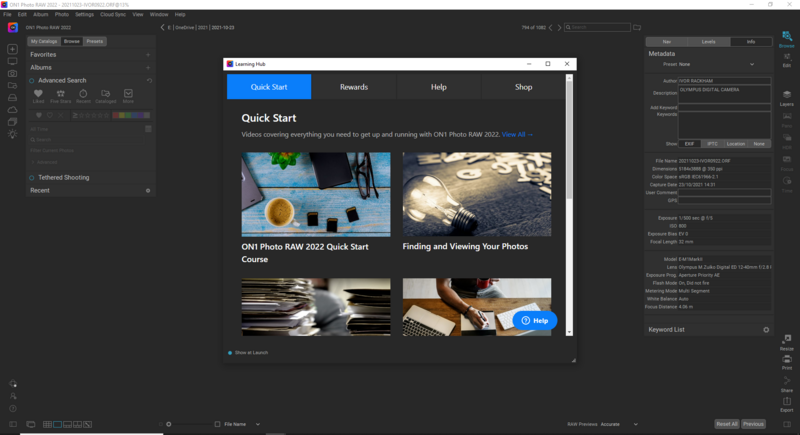Open the File Name sort dropdown
The width and height of the screenshot is (800, 435).
tap(242, 424)
